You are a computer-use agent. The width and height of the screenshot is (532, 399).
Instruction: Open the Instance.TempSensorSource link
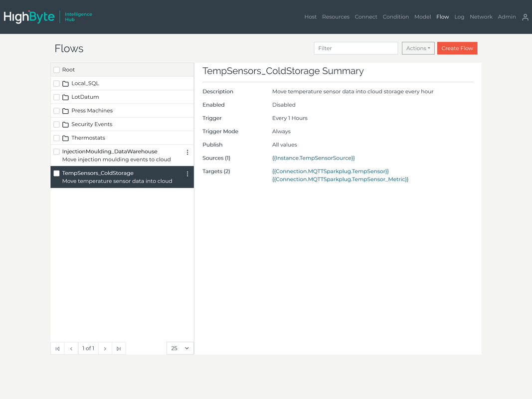pyautogui.click(x=313, y=158)
